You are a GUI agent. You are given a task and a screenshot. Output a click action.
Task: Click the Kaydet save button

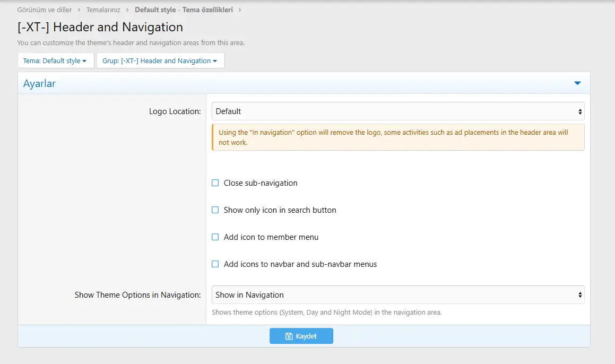(301, 336)
